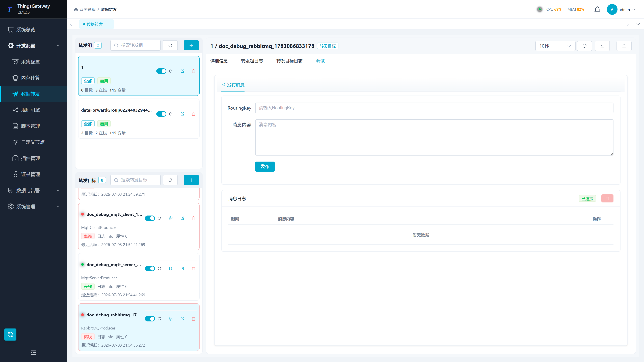Open 证书管理 menu item

coord(34,174)
